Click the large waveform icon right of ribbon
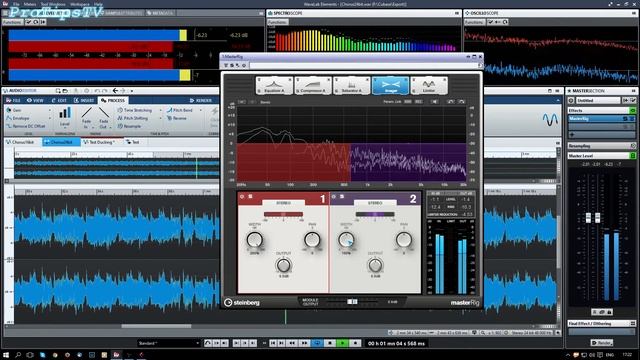 550,120
